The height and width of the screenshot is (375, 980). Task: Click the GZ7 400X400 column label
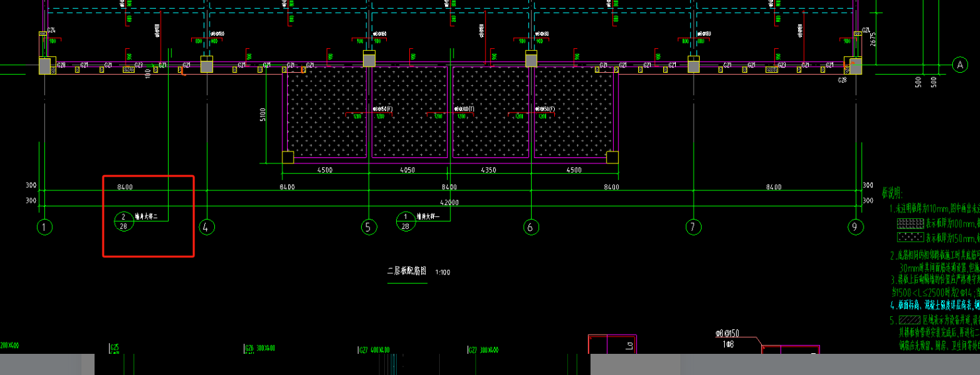coord(374,349)
